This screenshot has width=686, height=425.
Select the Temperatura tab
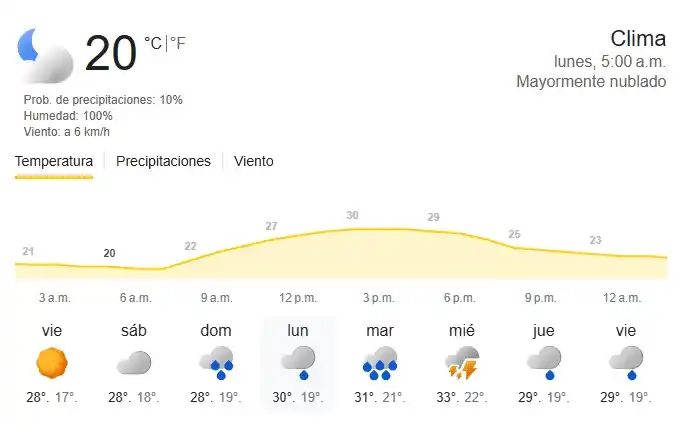[x=54, y=161]
